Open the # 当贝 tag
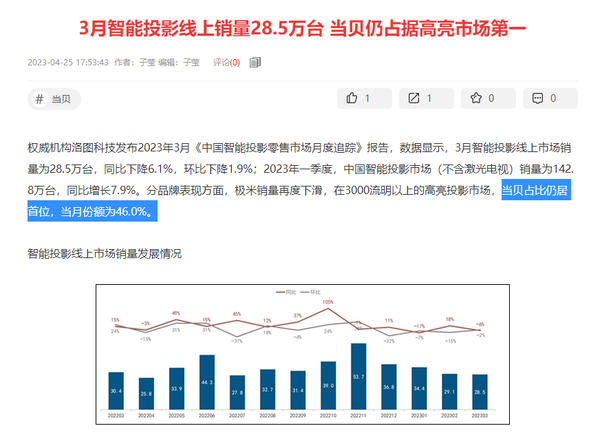600x437 pixels. (x=54, y=99)
